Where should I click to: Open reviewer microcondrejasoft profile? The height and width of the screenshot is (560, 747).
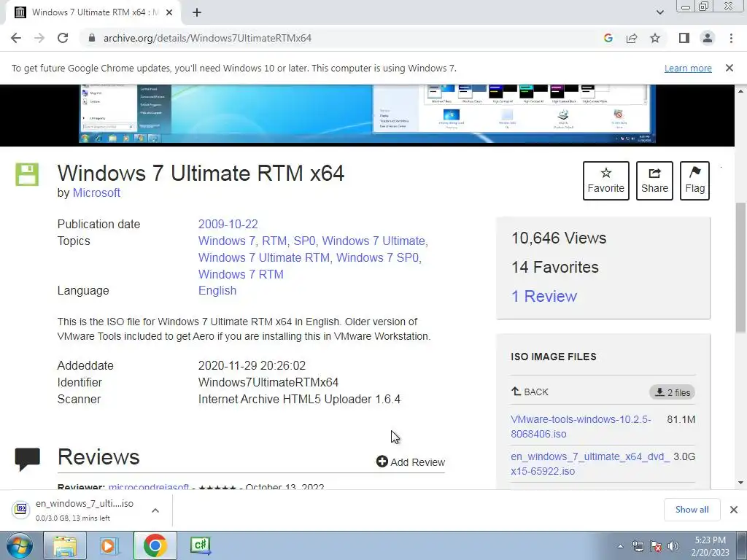click(x=149, y=486)
